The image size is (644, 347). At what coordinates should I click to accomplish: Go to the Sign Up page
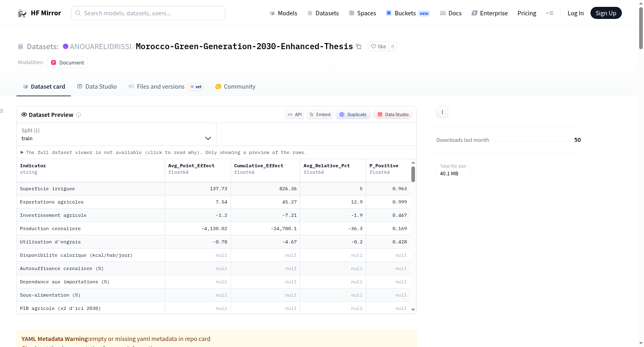tap(606, 13)
